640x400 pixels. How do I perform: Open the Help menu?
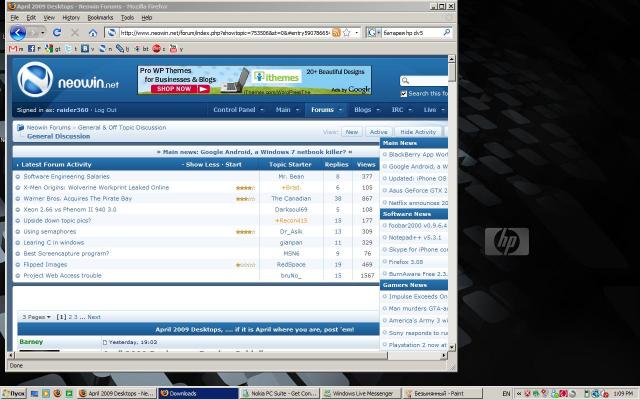[x=147, y=18]
